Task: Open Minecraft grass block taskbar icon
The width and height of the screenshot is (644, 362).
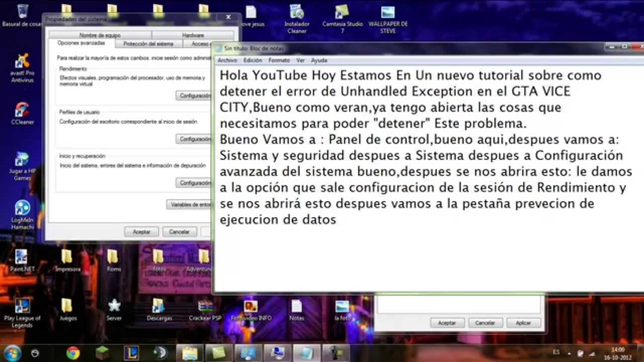Action: click(102, 353)
